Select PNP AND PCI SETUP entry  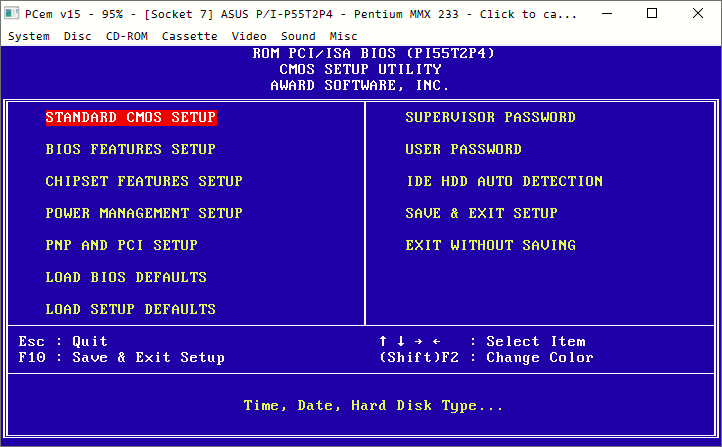pyautogui.click(x=122, y=245)
